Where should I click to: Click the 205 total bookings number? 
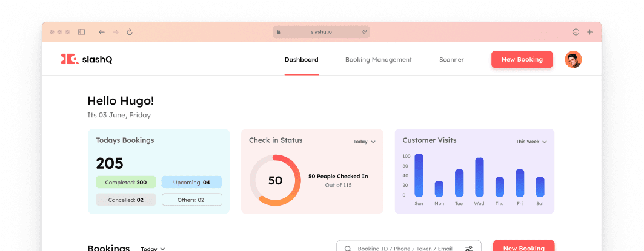point(110,163)
